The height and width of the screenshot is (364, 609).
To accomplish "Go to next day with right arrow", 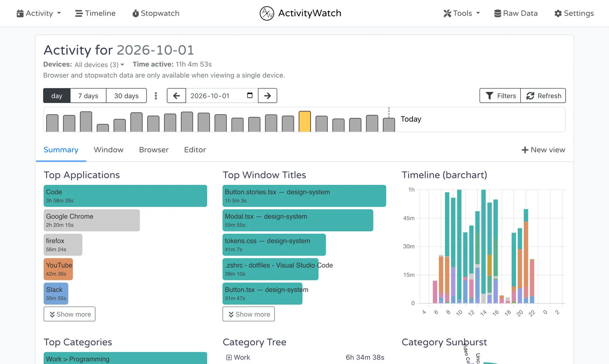I will [x=268, y=96].
